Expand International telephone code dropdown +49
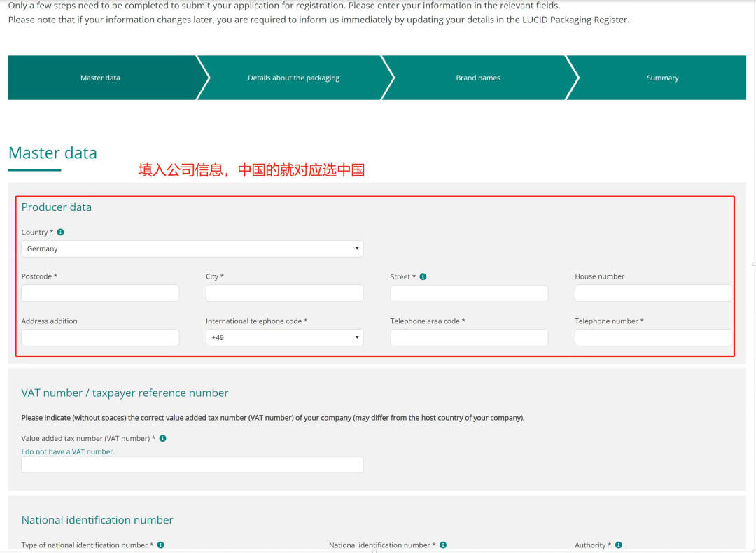 point(284,337)
